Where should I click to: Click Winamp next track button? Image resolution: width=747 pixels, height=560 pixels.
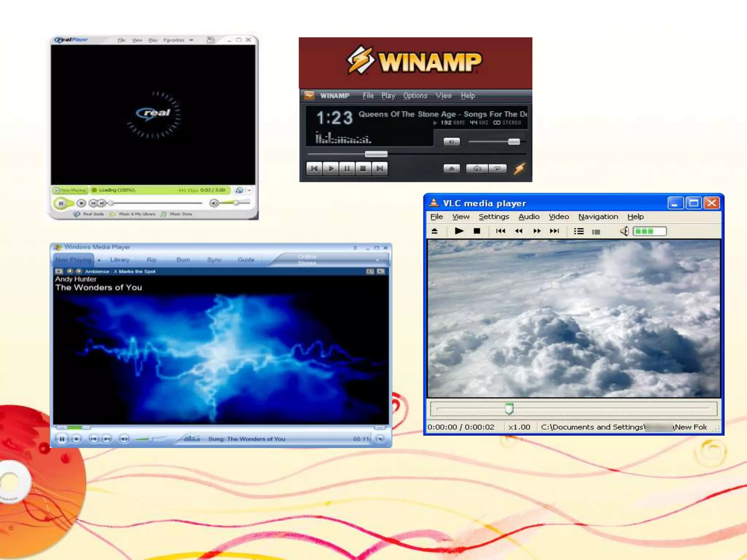(x=380, y=169)
